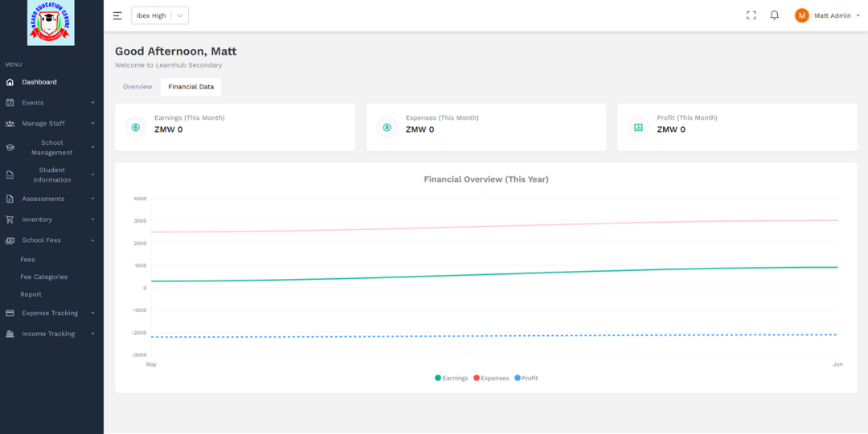Open the Ibex High school dropdown
Viewport: 868px width, 434px height.
(160, 15)
